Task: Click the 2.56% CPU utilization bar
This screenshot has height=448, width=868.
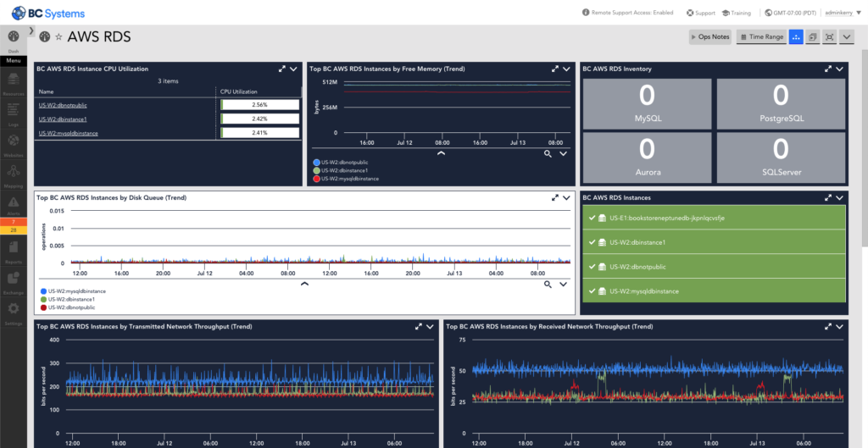Action: coord(259,104)
